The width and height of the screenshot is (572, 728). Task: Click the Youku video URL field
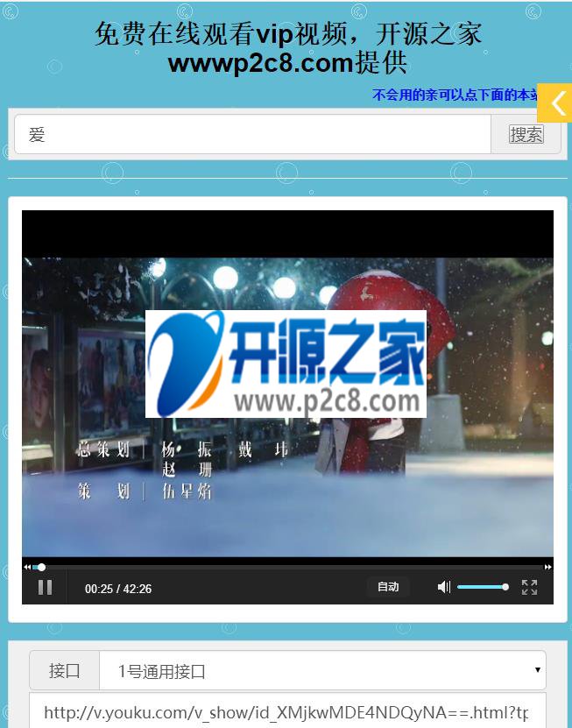click(x=287, y=711)
